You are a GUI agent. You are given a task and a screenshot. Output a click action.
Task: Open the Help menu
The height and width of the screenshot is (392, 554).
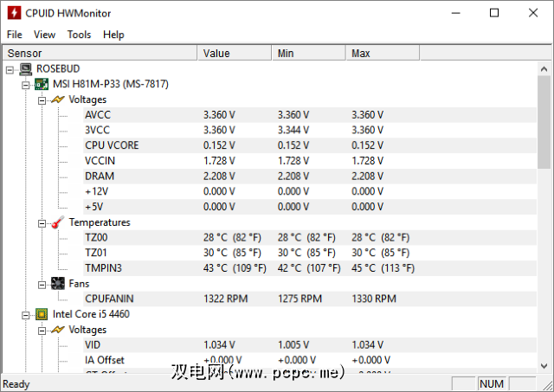(113, 35)
